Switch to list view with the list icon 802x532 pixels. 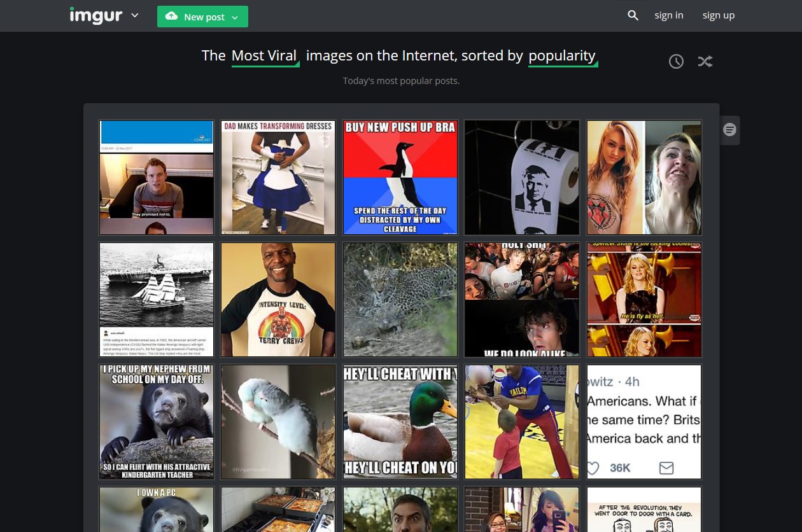click(729, 129)
